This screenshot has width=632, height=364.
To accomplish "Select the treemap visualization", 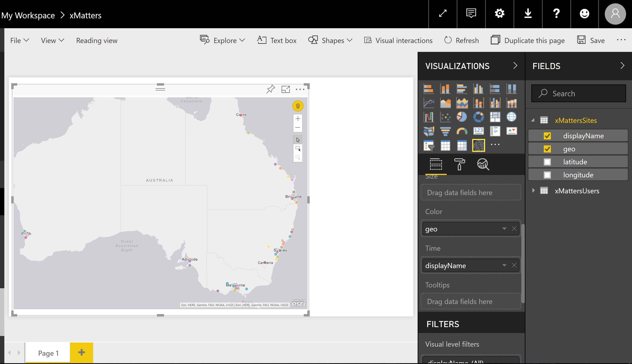I will [495, 117].
